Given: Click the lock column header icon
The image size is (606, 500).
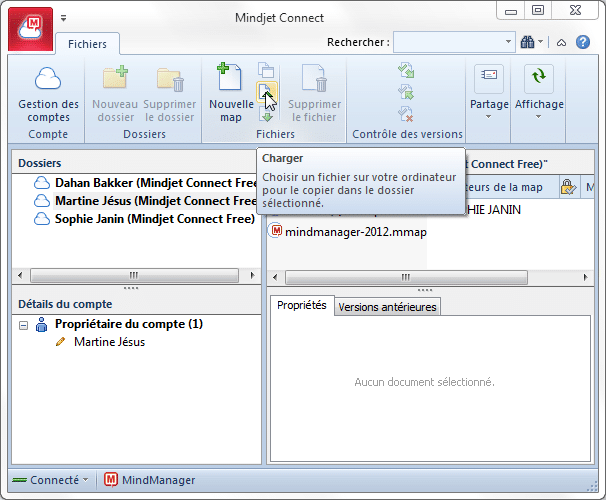Looking at the screenshot, I should (569, 187).
